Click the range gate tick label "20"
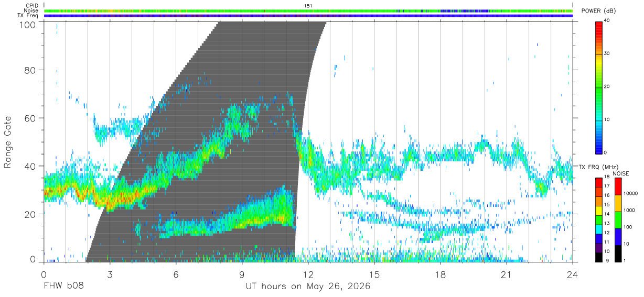This screenshot has width=644, height=297. click(x=30, y=214)
